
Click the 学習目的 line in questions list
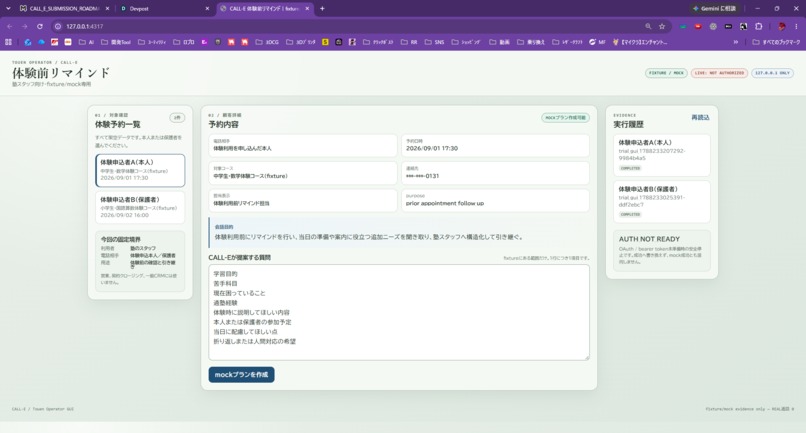click(225, 274)
